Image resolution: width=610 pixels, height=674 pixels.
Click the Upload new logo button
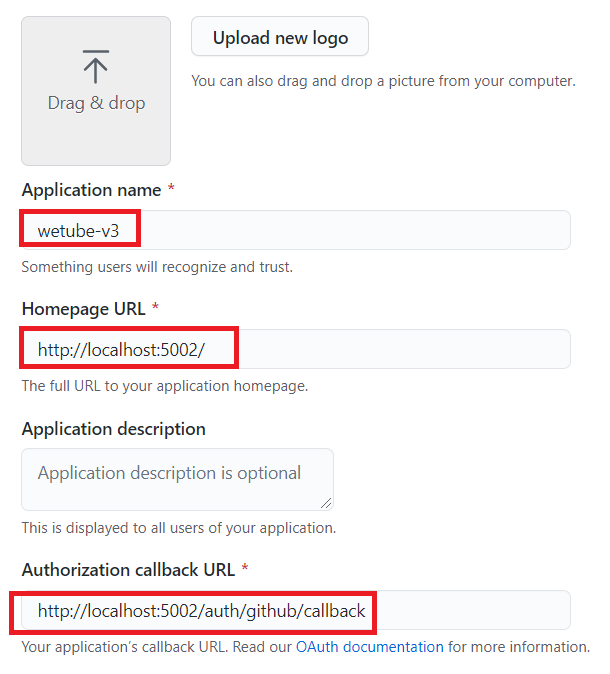point(280,37)
